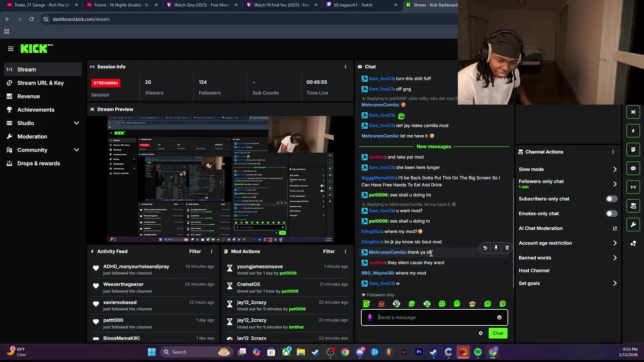
Task: Toggle Emotes-only chat switch
Action: coord(611,214)
